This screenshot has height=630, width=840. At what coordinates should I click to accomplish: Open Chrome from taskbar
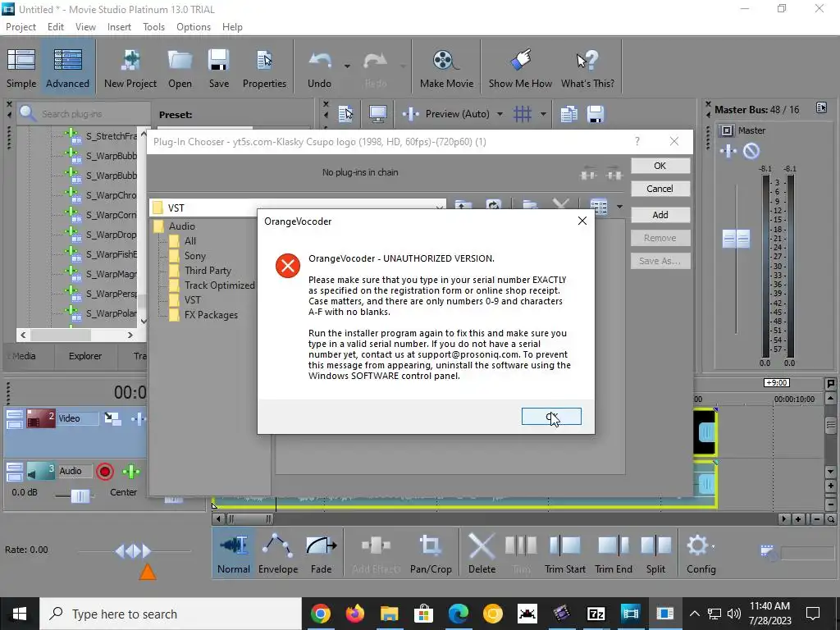321,614
